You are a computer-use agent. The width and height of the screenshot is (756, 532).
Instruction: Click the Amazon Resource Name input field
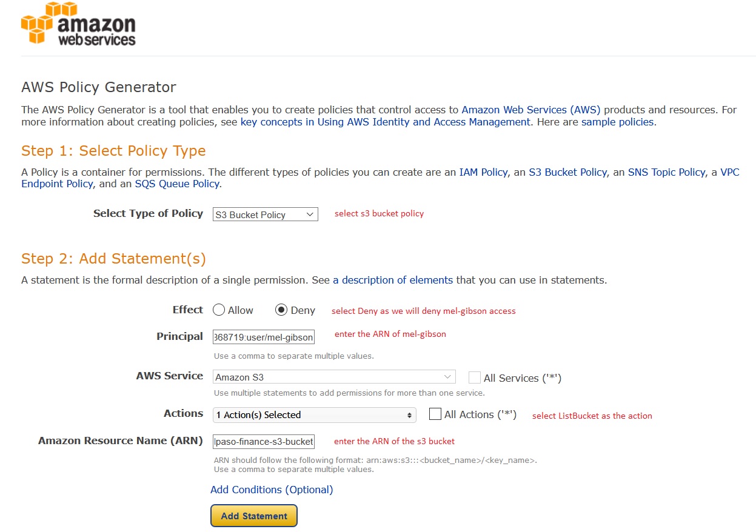(264, 441)
